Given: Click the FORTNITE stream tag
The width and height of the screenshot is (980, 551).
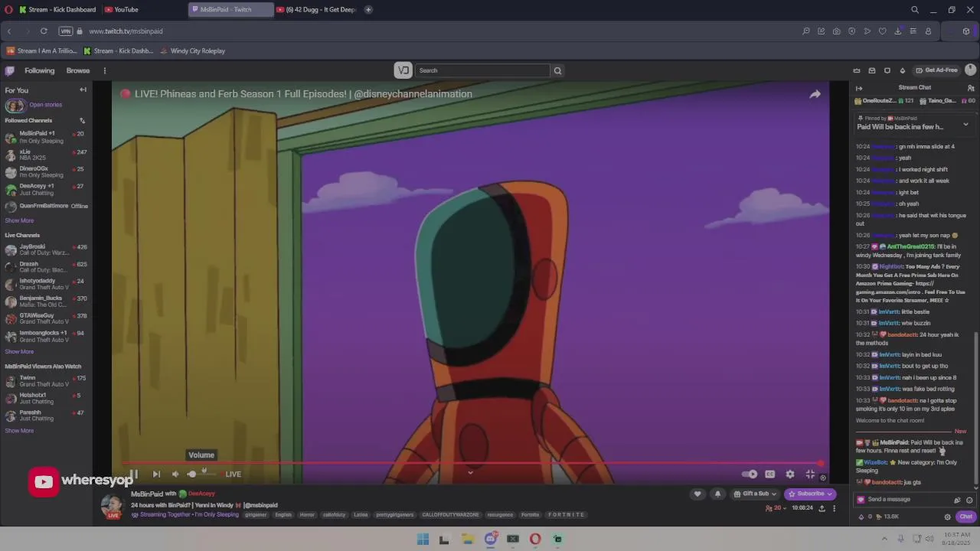Looking at the screenshot, I should (566, 515).
